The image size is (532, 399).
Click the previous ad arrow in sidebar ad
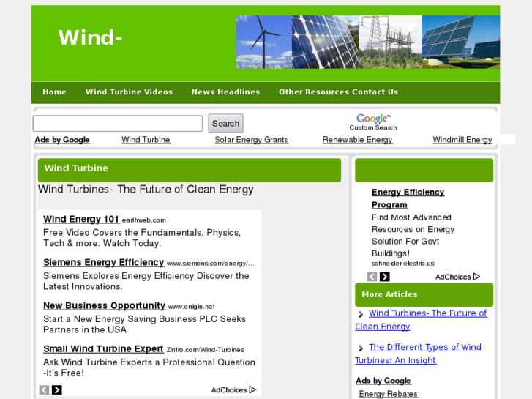point(372,277)
